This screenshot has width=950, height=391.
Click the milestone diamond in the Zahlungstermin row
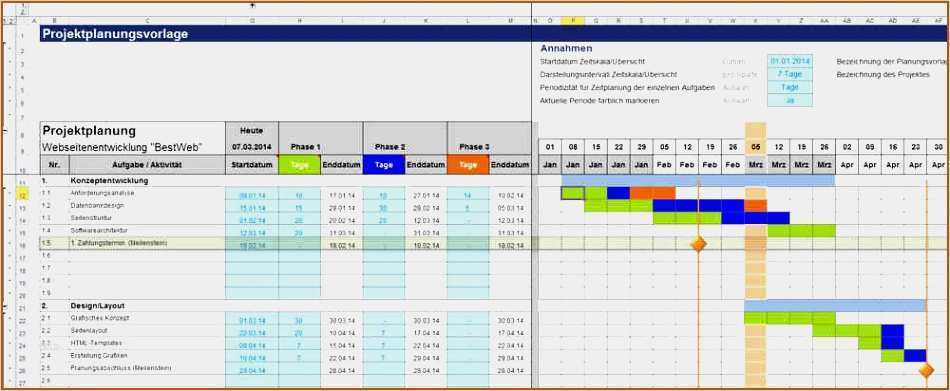coord(699,244)
